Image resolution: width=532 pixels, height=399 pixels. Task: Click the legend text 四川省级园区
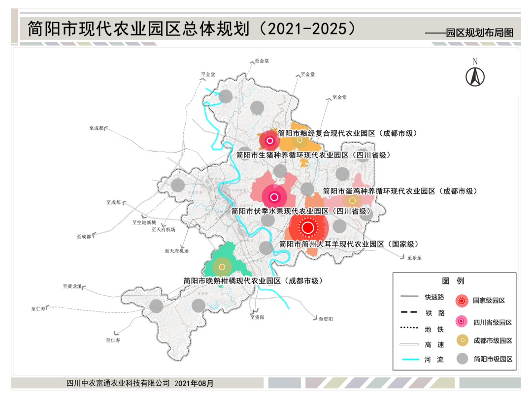click(x=493, y=323)
